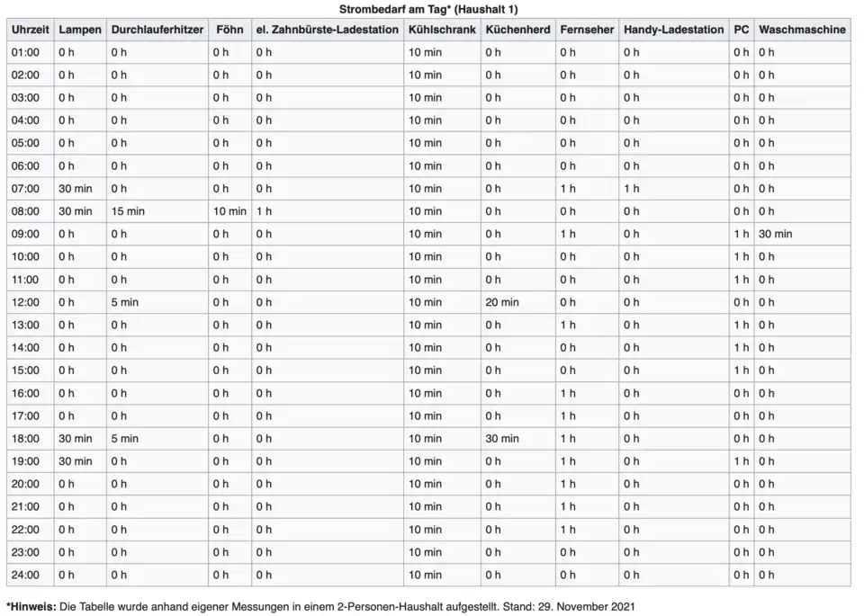Click the 15 min Durchlauferhitzer cell
Viewport: 864px width, 616px height.
(128, 211)
